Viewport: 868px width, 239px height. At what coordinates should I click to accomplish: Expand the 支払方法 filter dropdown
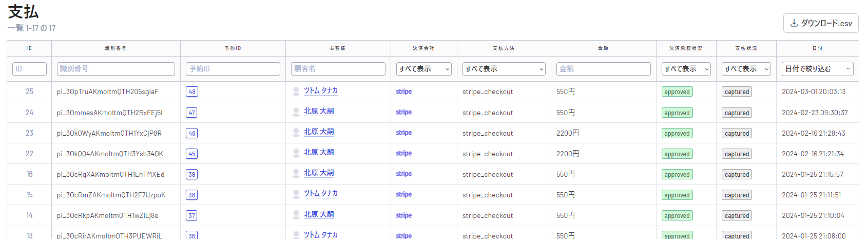[504, 69]
